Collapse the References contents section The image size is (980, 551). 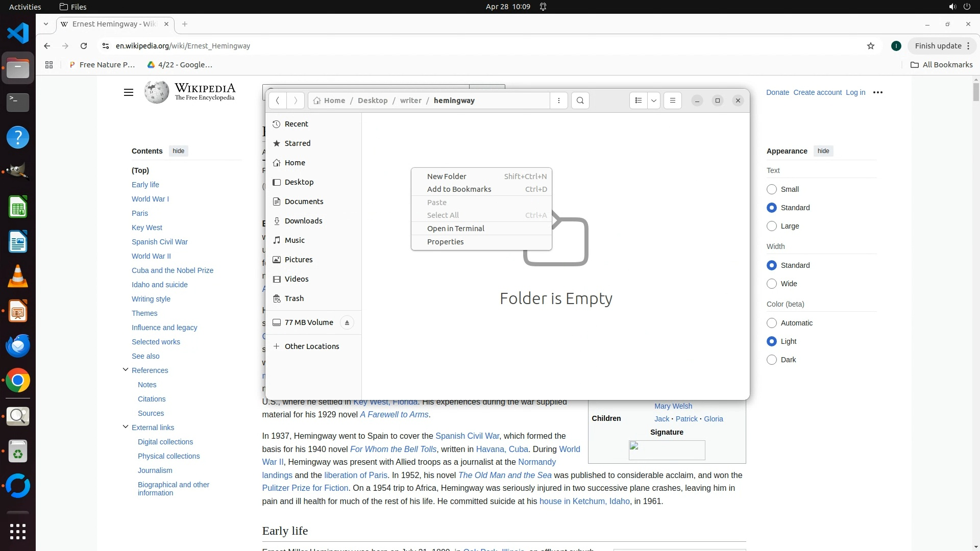click(x=126, y=370)
